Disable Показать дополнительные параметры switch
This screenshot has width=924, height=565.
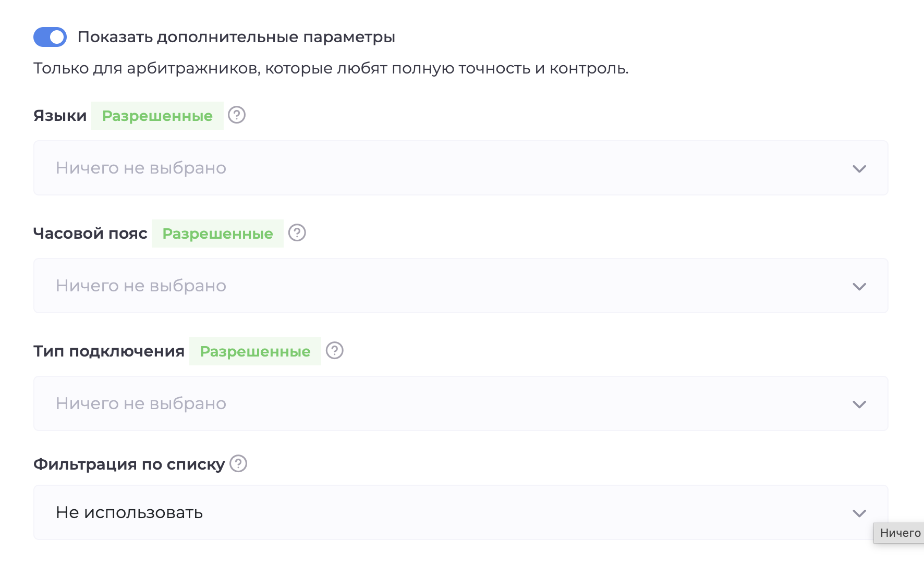(50, 37)
